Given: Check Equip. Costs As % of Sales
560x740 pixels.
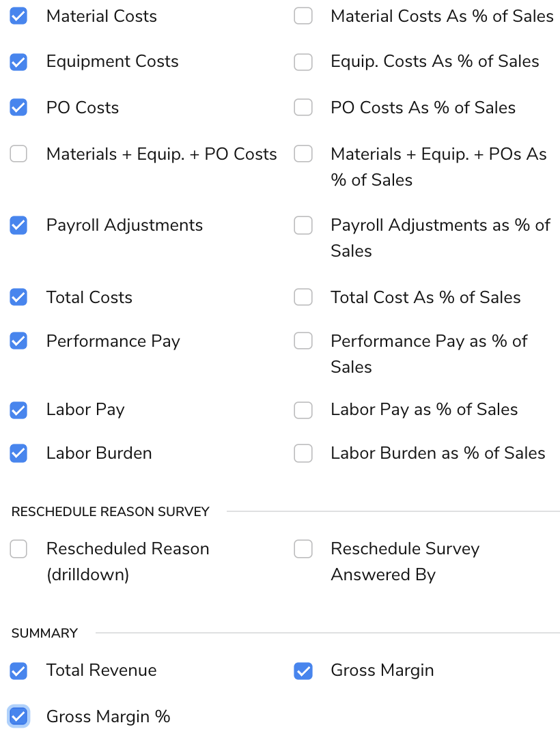Looking at the screenshot, I should (303, 61).
